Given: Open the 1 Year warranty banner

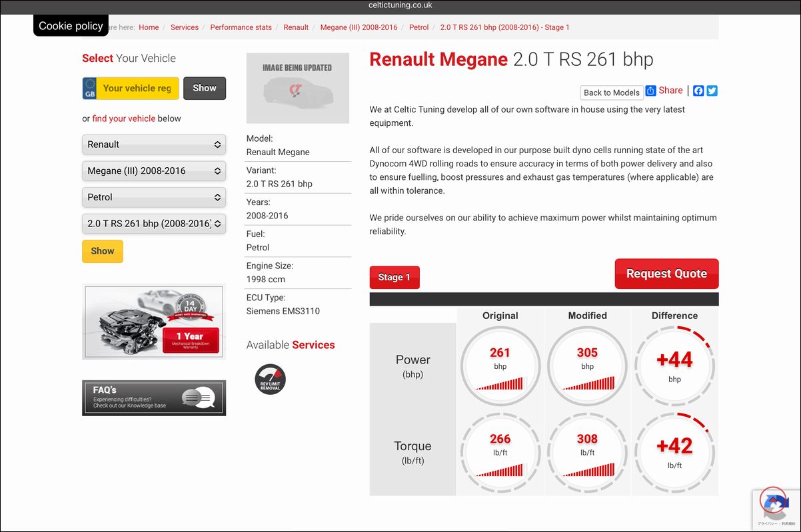Looking at the screenshot, I should [x=154, y=322].
